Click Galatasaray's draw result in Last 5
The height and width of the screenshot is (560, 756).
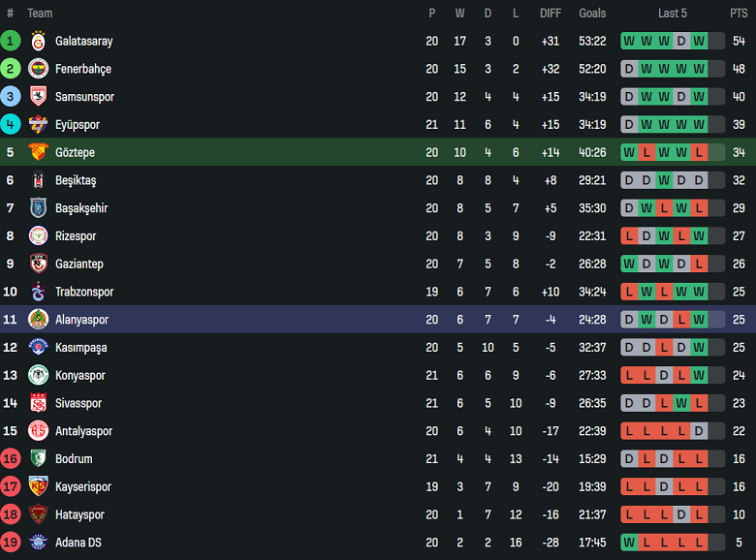(681, 41)
